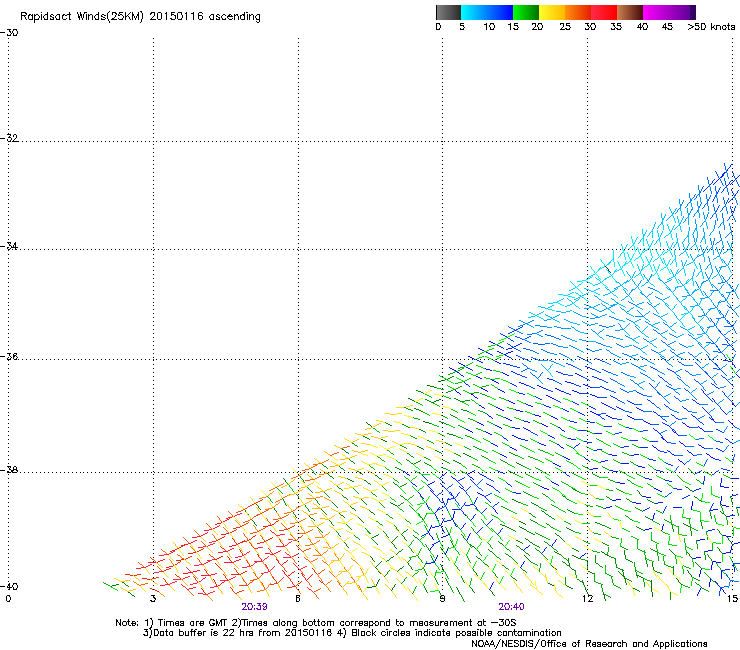Click the brown 35-40 knots color swatch
The height and width of the screenshot is (650, 740).
tap(630, 12)
